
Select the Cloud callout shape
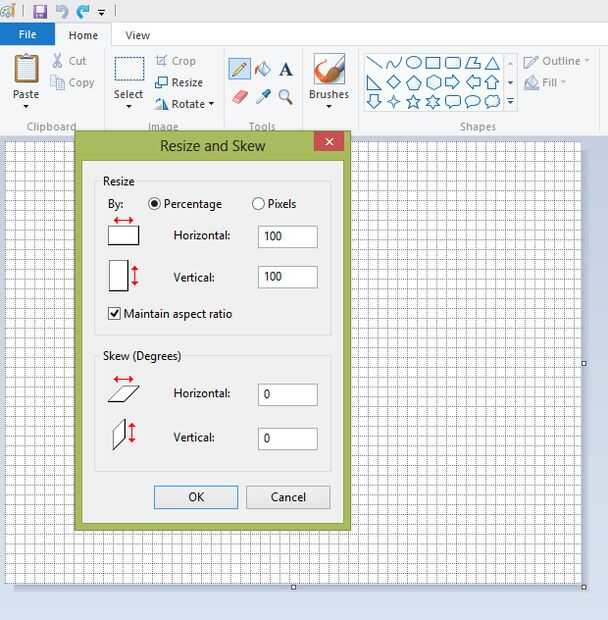(x=492, y=102)
